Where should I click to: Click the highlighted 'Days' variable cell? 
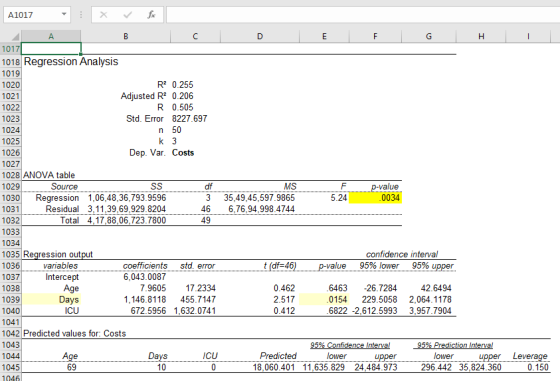pyautogui.click(x=51, y=299)
